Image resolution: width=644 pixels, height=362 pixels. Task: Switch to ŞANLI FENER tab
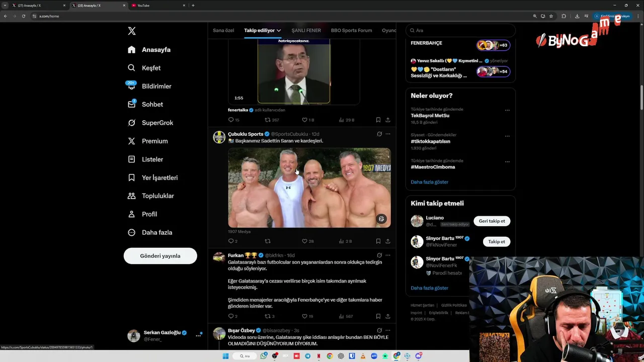coord(306,30)
